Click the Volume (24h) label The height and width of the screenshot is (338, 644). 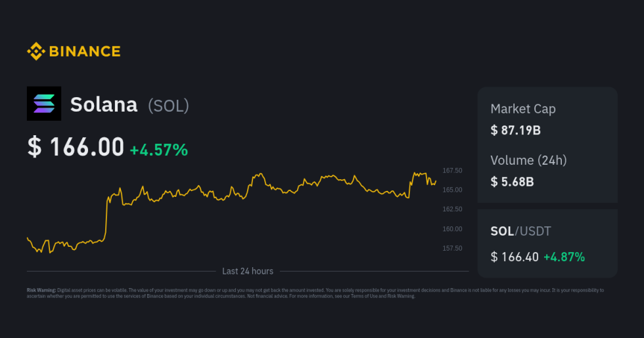click(x=528, y=160)
